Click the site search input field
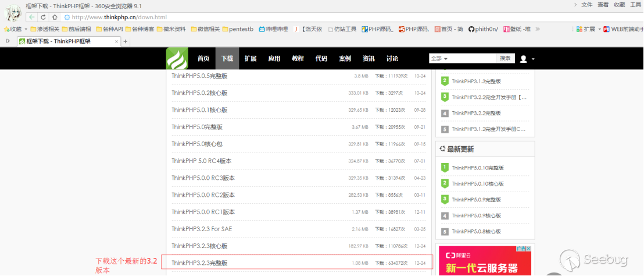This screenshot has height=276, width=644. (x=473, y=59)
